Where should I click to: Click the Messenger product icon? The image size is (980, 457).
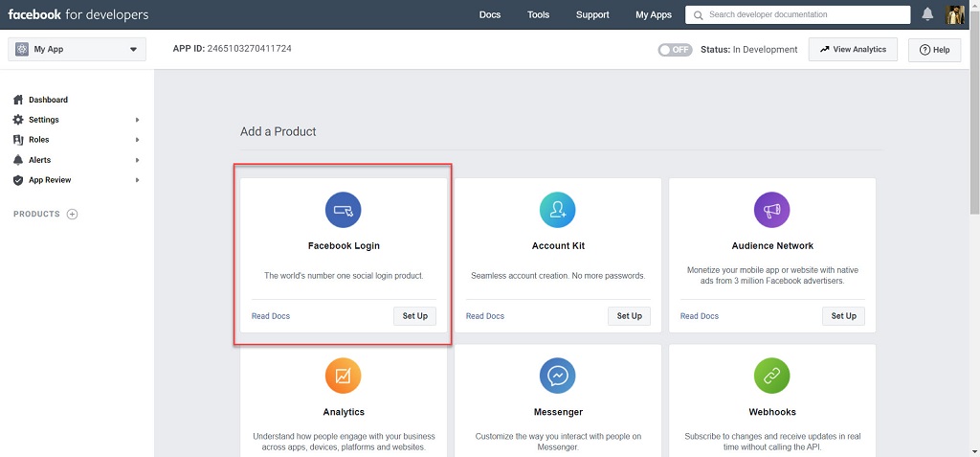tap(558, 376)
